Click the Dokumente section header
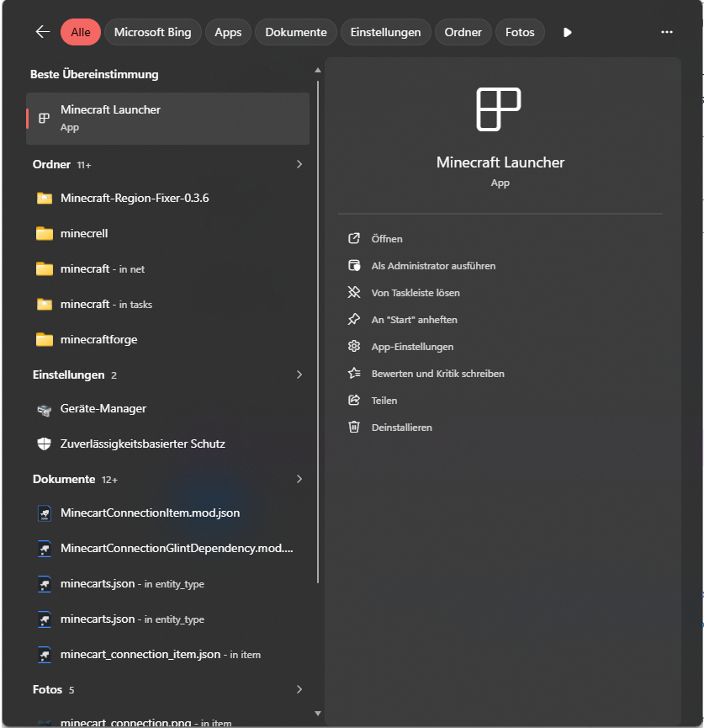The image size is (704, 728). pos(64,479)
